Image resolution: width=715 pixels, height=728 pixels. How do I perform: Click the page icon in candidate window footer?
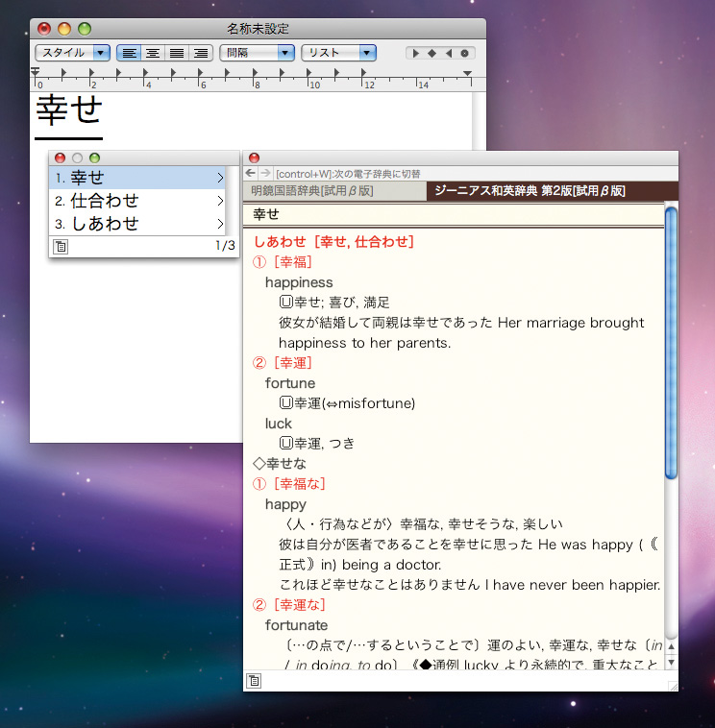pyautogui.click(x=61, y=247)
